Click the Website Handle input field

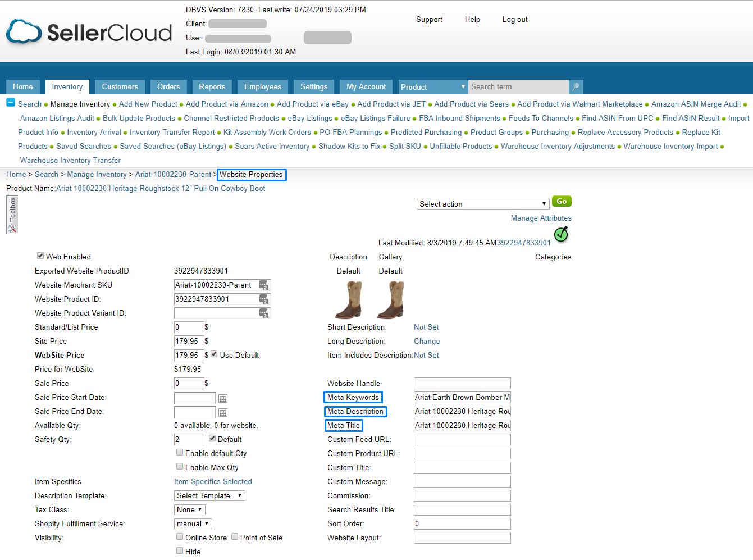point(462,383)
